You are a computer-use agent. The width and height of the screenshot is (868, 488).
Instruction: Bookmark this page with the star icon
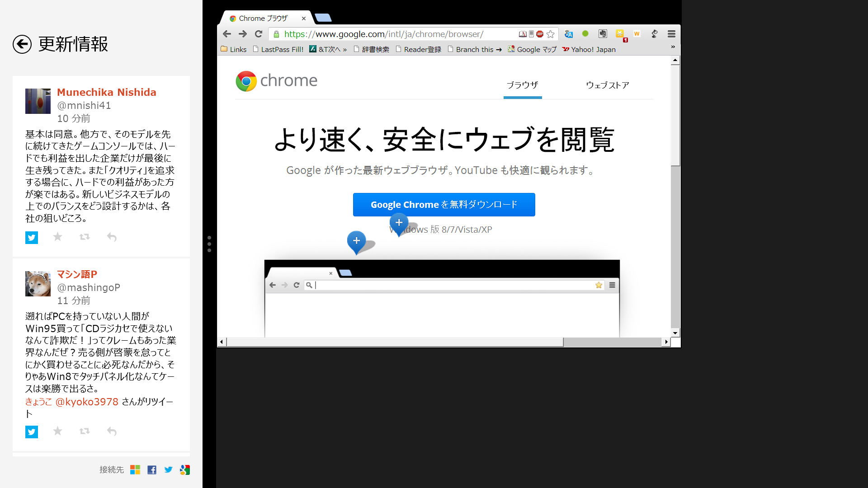(x=550, y=34)
